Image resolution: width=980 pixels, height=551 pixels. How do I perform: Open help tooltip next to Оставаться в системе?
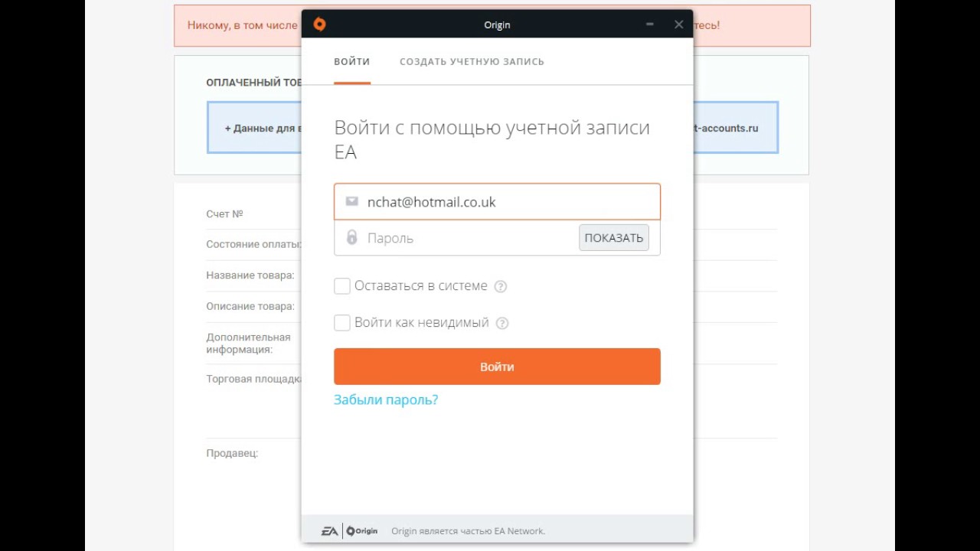pyautogui.click(x=500, y=286)
